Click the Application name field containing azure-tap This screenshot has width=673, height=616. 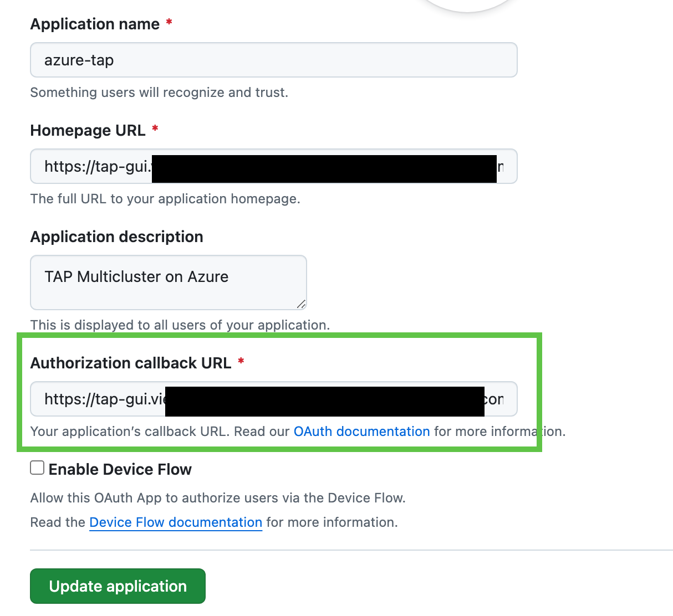pos(273,60)
